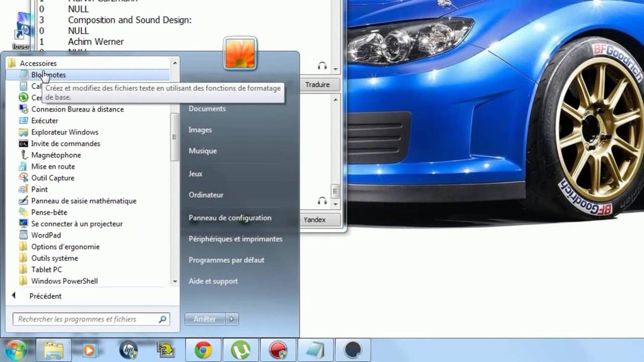Viewport: 644px width, 362px height.
Task: Open the Explorateur Windows icon
Action: coord(23,132)
